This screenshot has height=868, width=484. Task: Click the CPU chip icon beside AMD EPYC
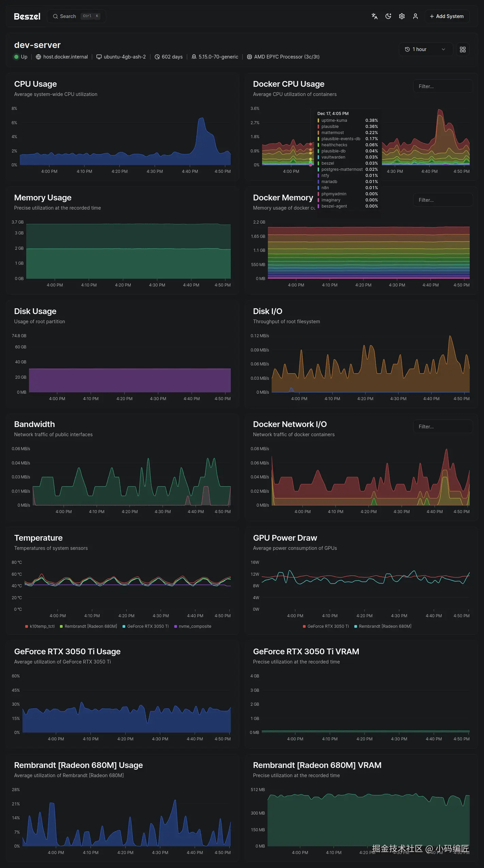pyautogui.click(x=249, y=57)
